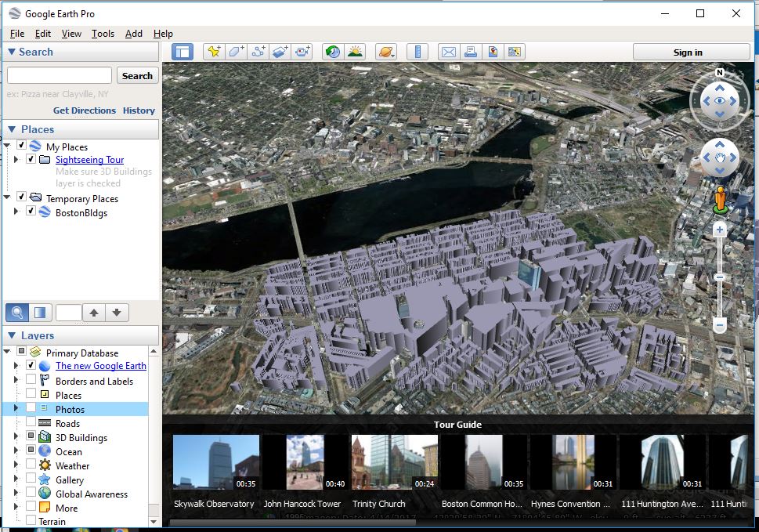Save image of current view icon
This screenshot has width=759, height=532.
click(x=493, y=52)
